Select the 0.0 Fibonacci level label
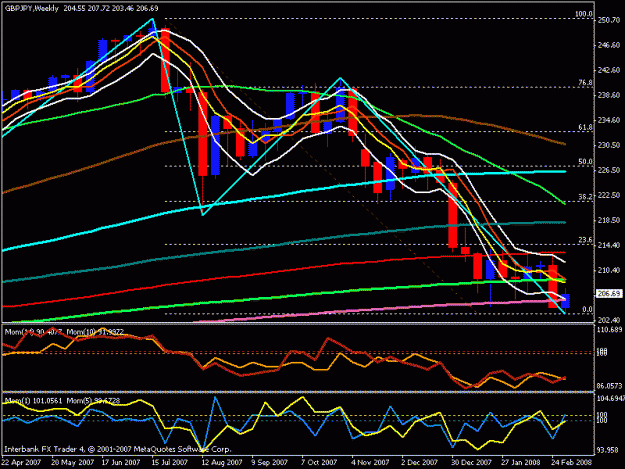The height and width of the screenshot is (469, 625). pyautogui.click(x=587, y=309)
